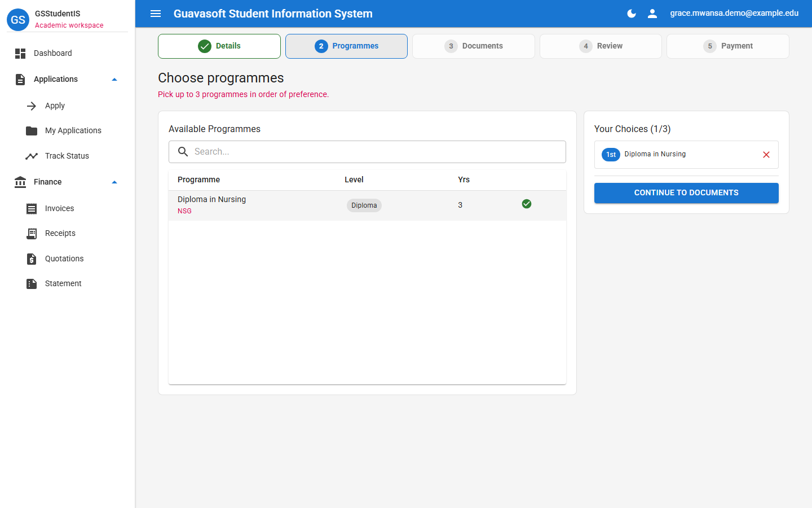Click the search magnifier icon
The width and height of the screenshot is (812, 508).
pos(183,152)
